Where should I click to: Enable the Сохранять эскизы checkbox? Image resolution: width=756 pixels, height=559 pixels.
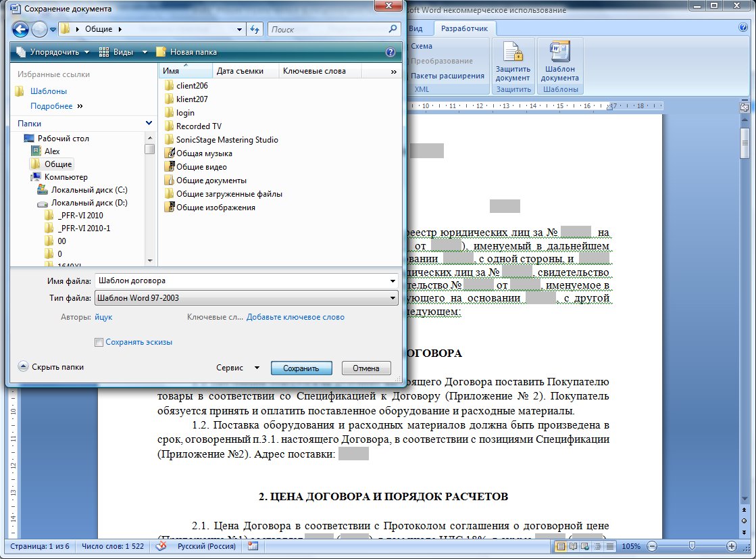(99, 343)
